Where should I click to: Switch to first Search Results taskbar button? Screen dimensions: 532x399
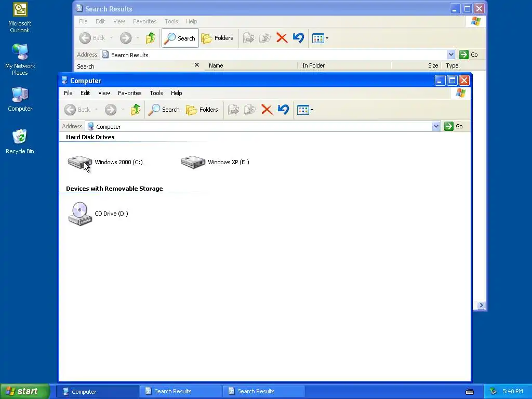(x=180, y=391)
